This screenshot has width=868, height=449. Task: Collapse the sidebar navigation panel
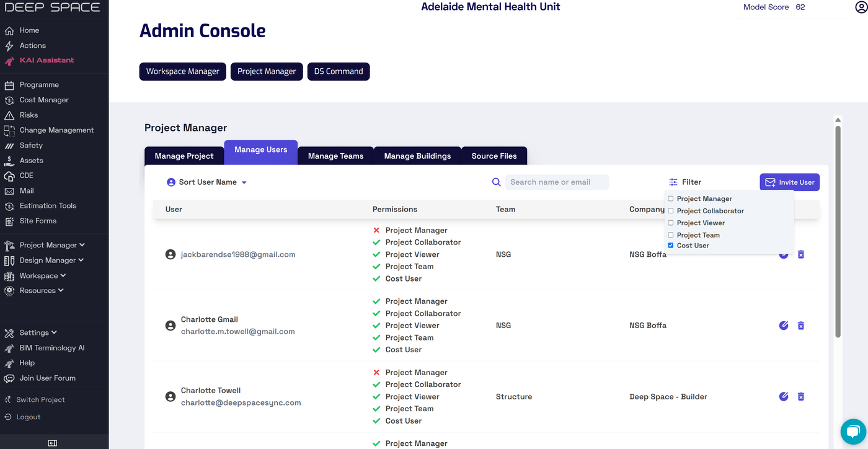(53, 443)
